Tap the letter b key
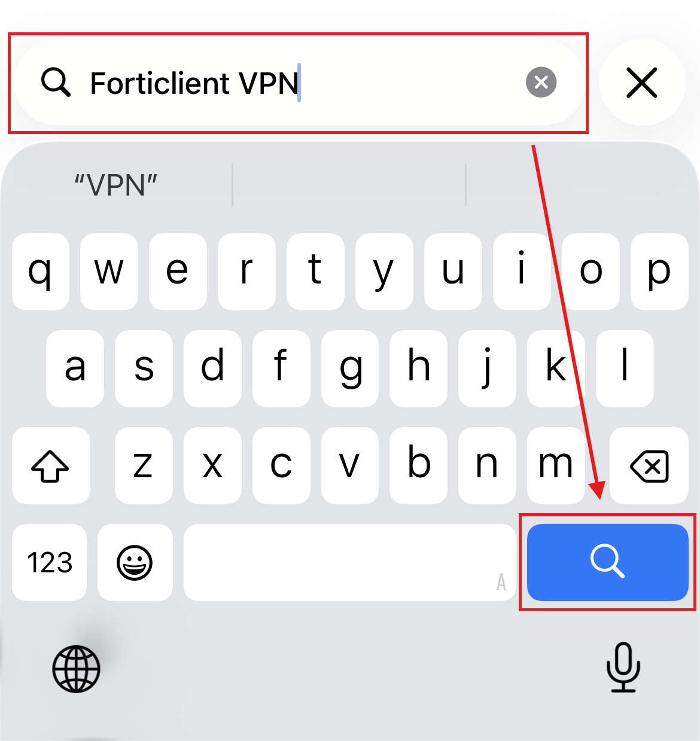The image size is (700, 741). click(418, 466)
